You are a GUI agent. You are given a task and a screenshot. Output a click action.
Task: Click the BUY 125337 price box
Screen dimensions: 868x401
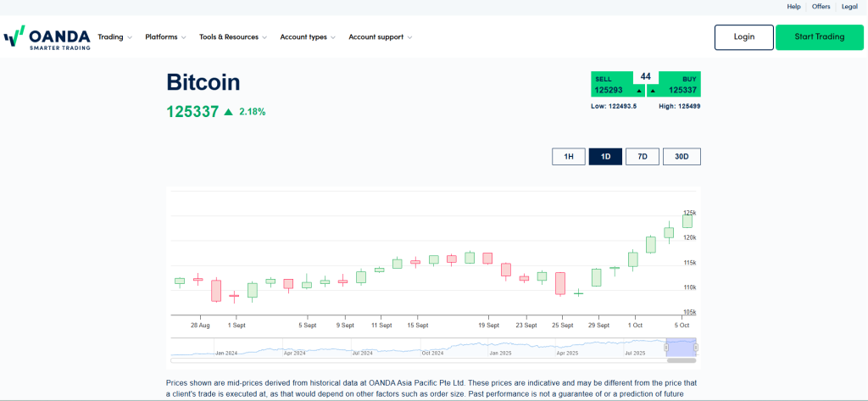(674, 84)
